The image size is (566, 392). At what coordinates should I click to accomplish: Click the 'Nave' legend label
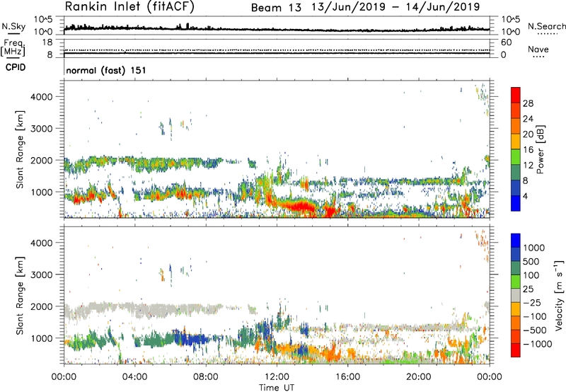[x=538, y=50]
